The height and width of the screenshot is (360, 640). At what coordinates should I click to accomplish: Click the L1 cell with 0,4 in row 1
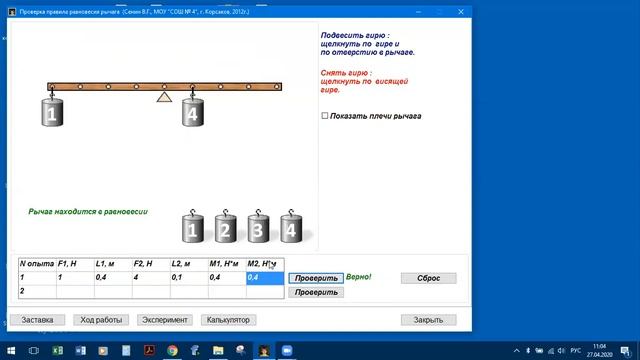pos(113,278)
